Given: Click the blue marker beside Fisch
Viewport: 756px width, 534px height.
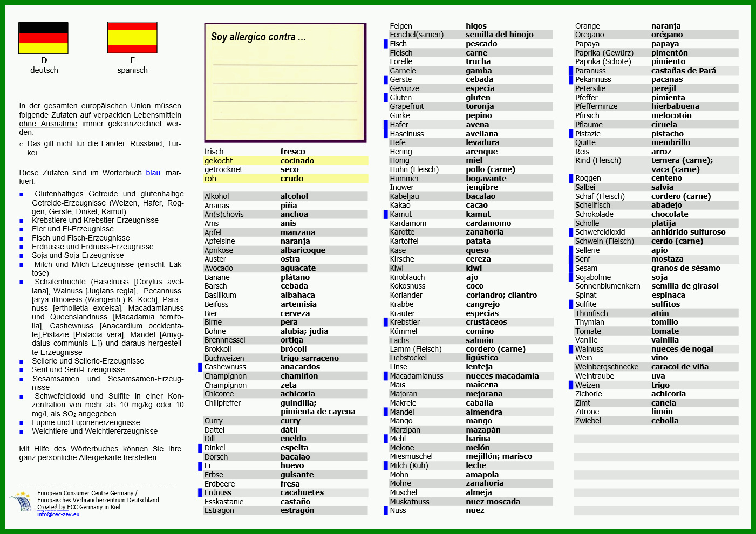Looking at the screenshot, I should tap(386, 44).
